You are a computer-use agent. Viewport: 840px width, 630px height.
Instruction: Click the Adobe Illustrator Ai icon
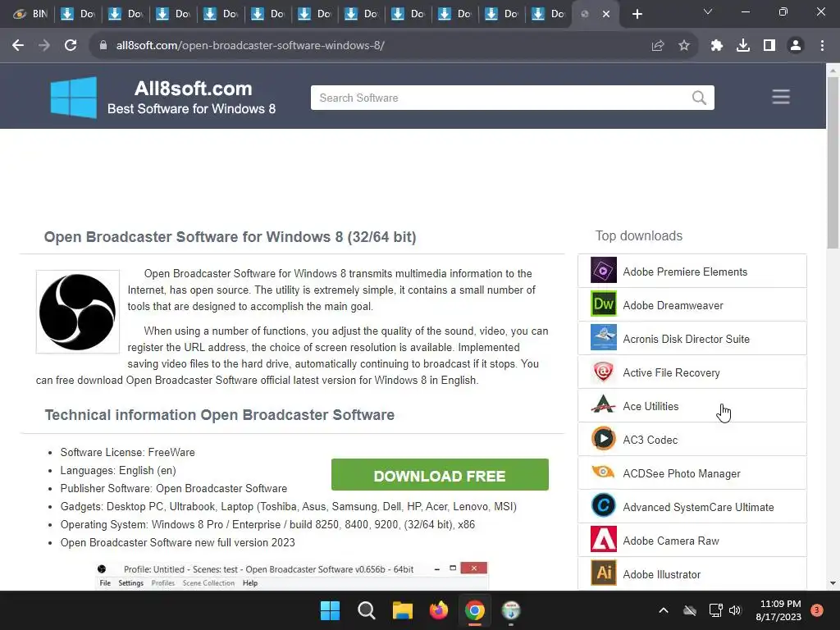(603, 573)
